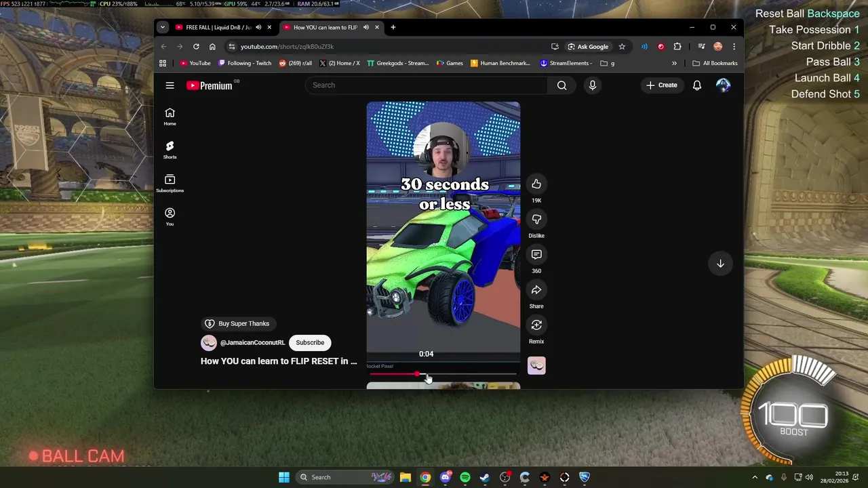Open the Games bookmark
This screenshot has width=868, height=488.
pos(450,63)
